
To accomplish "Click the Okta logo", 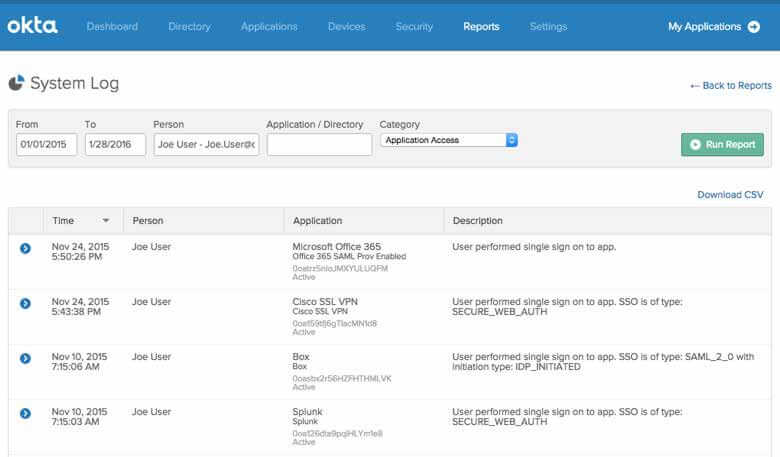I will click(32, 26).
